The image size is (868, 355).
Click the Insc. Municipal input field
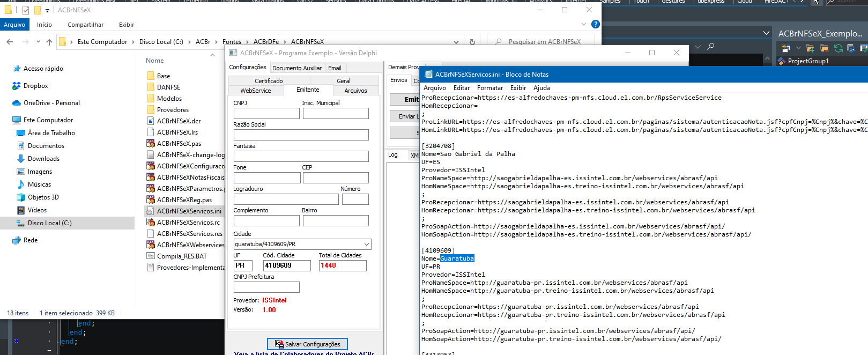coord(336,113)
